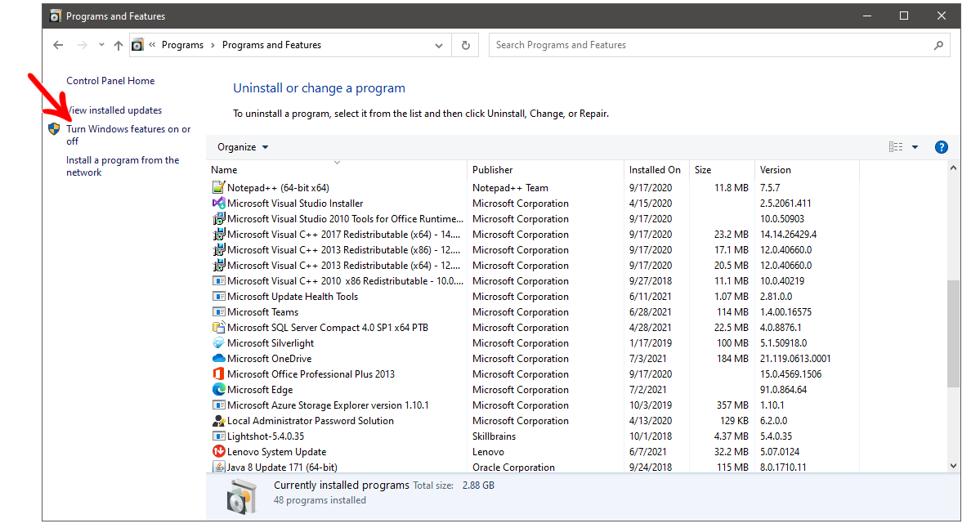Click the Microsoft OneDrive cloud icon
Viewport: 980px width, 528px height.
coord(219,359)
